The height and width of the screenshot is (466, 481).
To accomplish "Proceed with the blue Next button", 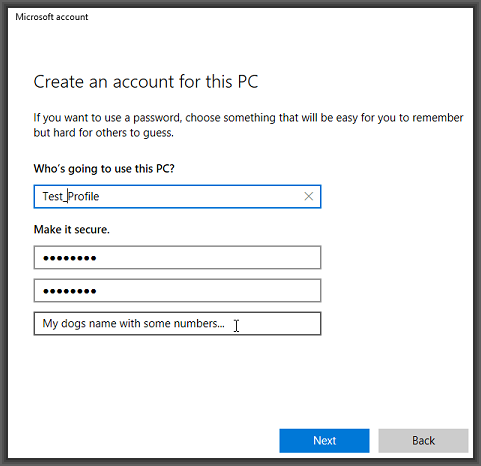I will (324, 441).
